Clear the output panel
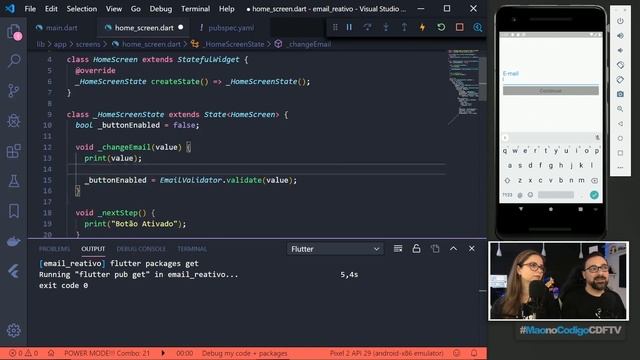 coord(398,249)
